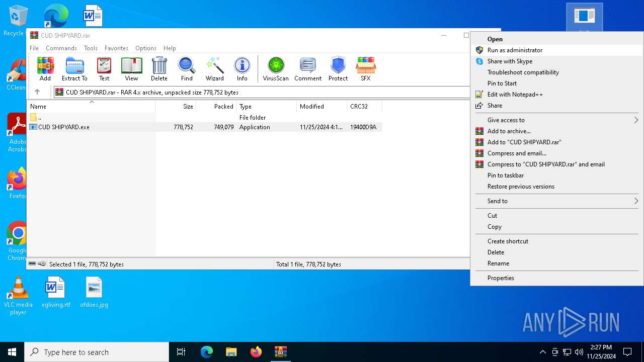
Task: Select the Word document icon at desktop top
Action: point(93,16)
